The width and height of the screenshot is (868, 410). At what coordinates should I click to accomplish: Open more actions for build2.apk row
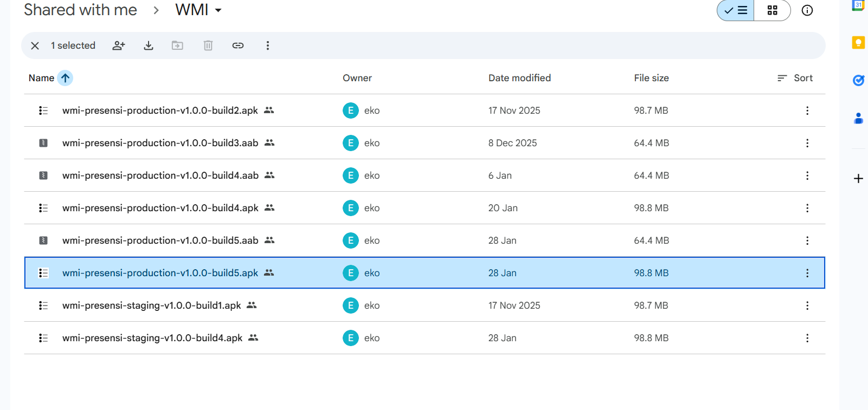pyautogui.click(x=807, y=110)
